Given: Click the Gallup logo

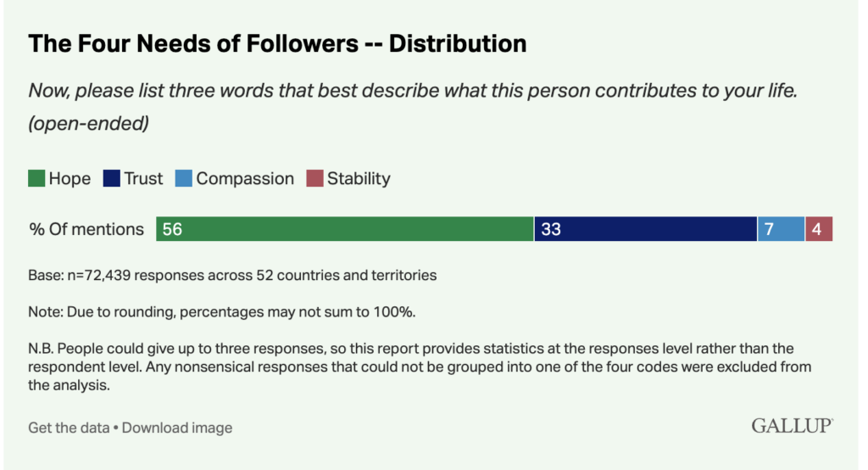Looking at the screenshot, I should point(792,426).
